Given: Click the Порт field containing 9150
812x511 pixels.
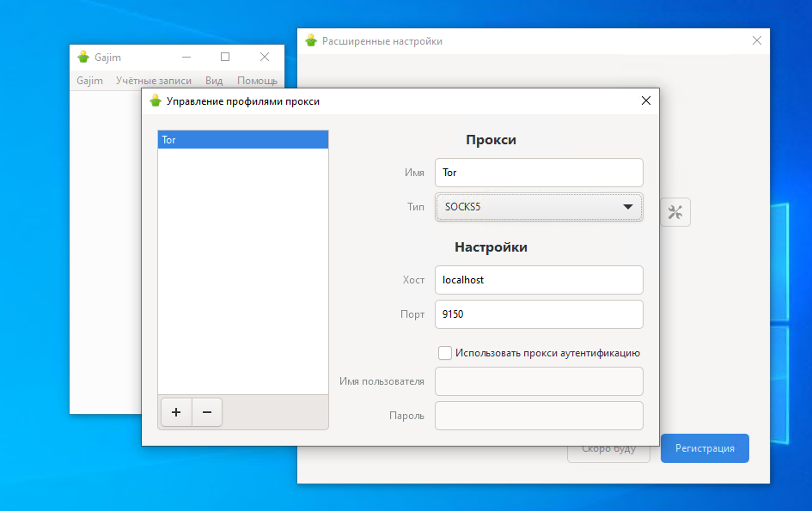Looking at the screenshot, I should point(539,314).
